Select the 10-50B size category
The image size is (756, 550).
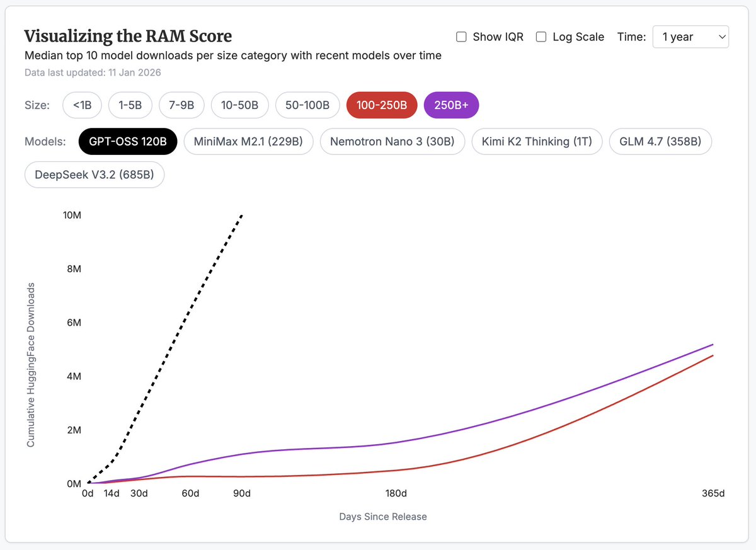click(x=240, y=105)
